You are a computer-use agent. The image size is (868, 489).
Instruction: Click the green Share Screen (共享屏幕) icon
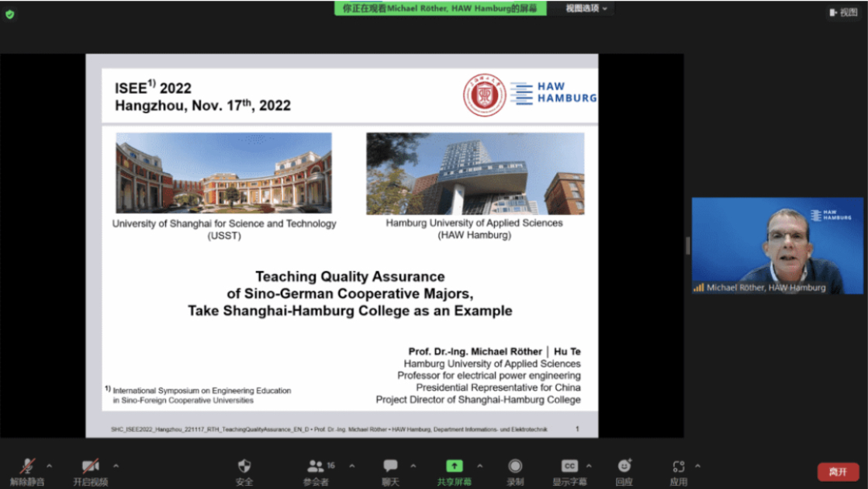click(x=455, y=466)
